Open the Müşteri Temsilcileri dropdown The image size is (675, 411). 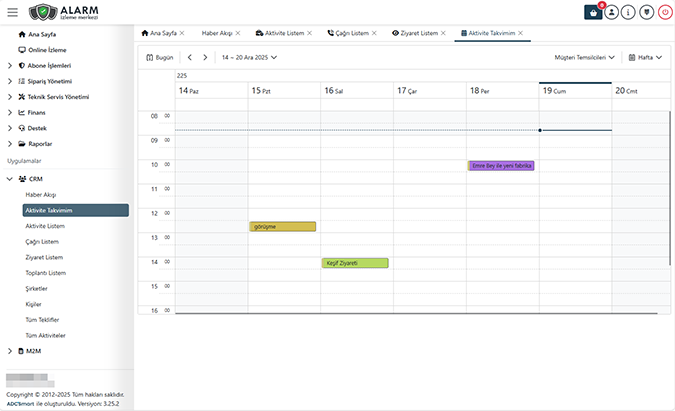pyautogui.click(x=585, y=58)
